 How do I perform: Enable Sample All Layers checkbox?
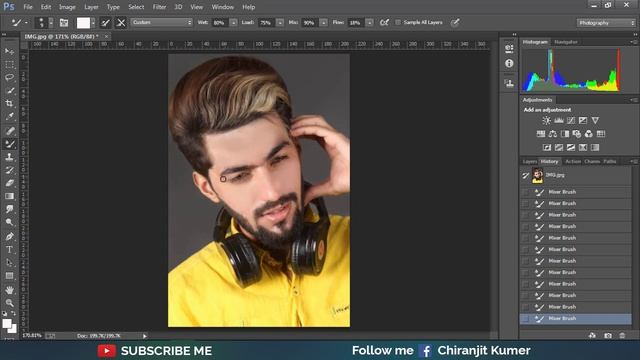(398, 22)
